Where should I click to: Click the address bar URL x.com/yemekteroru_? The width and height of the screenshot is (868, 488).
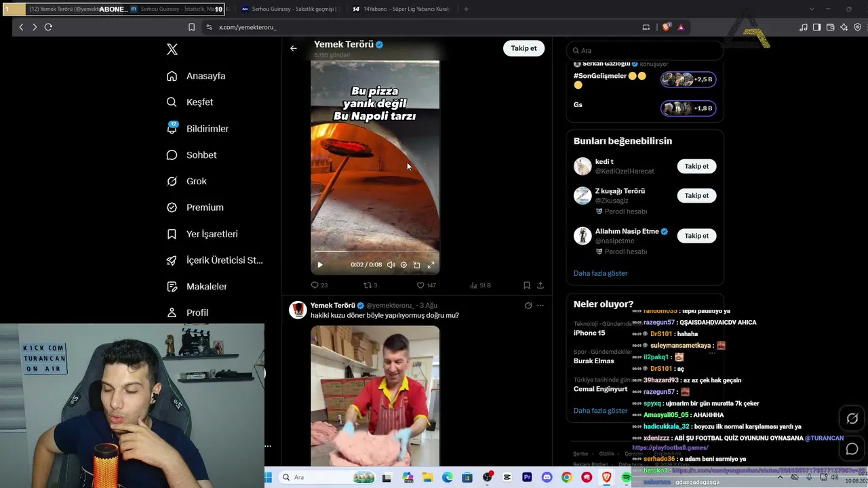[x=248, y=27]
